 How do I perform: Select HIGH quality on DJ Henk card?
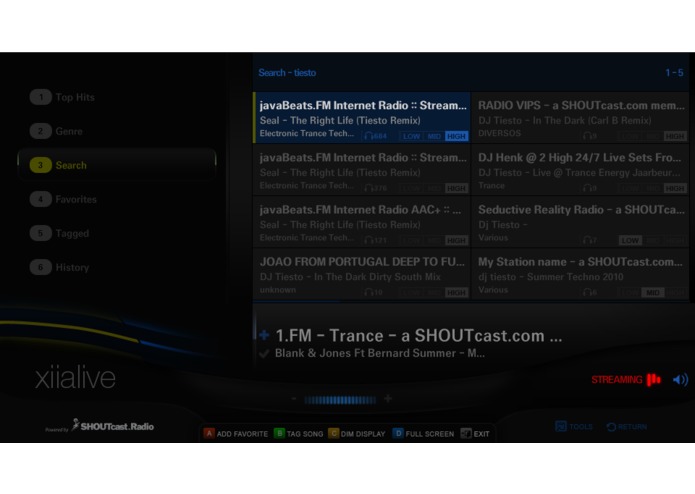point(675,188)
